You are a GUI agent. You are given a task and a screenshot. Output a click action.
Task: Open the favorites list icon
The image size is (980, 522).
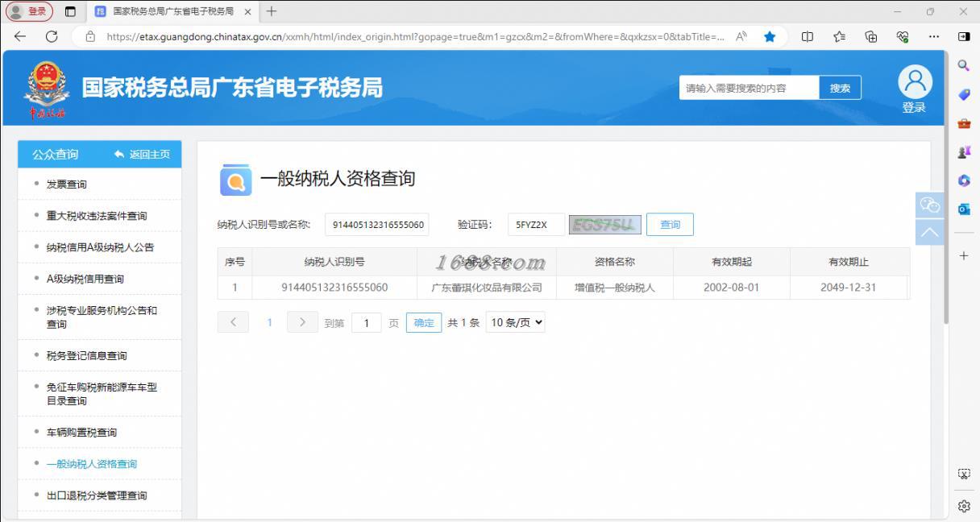click(839, 36)
